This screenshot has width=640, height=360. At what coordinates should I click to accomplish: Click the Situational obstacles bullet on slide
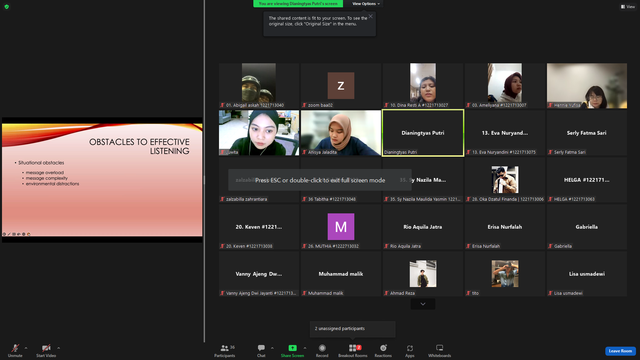pyautogui.click(x=41, y=162)
